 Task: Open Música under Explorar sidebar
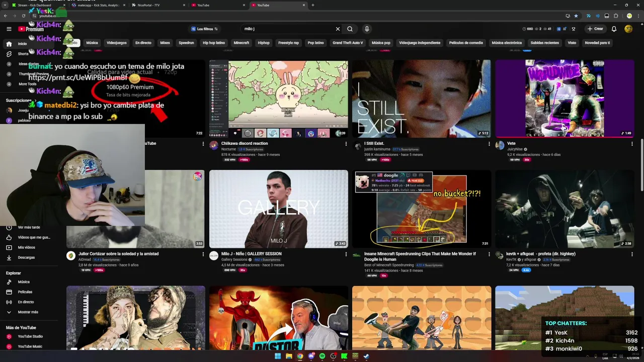pyautogui.click(x=24, y=282)
